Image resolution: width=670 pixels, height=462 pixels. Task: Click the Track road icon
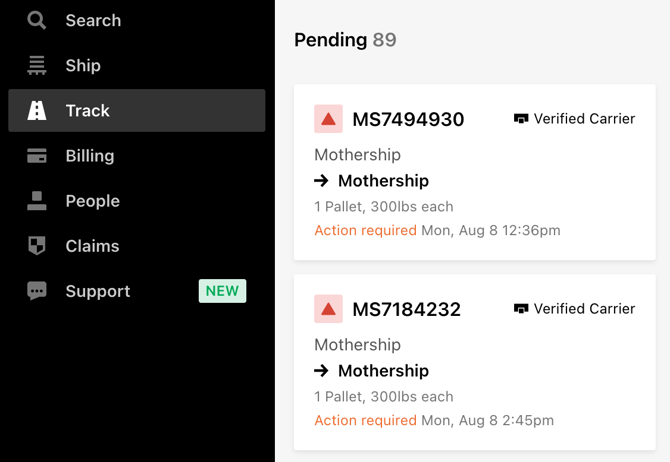37,110
